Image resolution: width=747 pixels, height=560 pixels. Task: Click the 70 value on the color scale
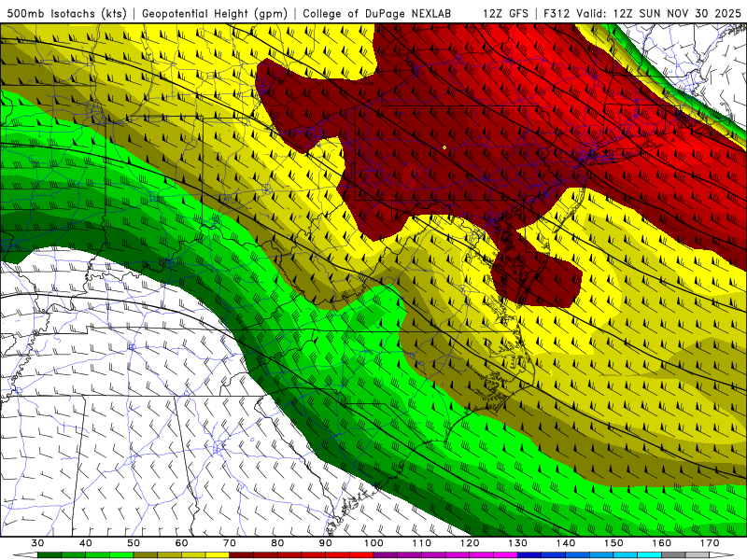[x=230, y=543]
